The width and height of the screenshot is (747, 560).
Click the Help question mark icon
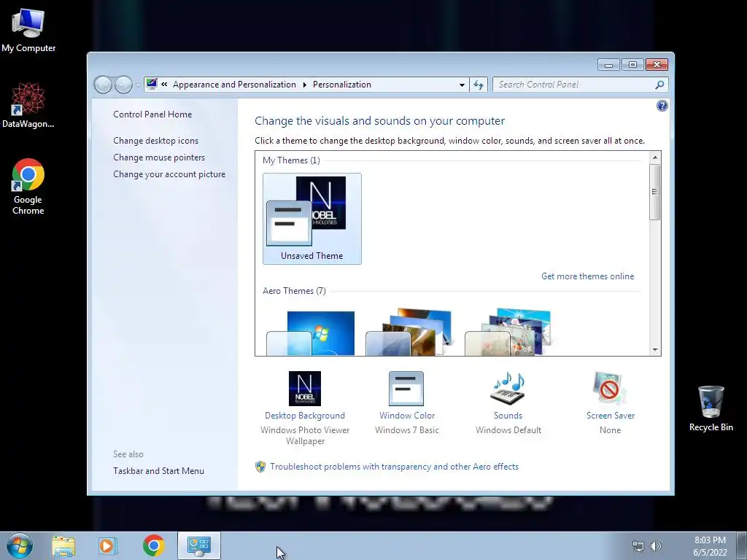(x=662, y=106)
